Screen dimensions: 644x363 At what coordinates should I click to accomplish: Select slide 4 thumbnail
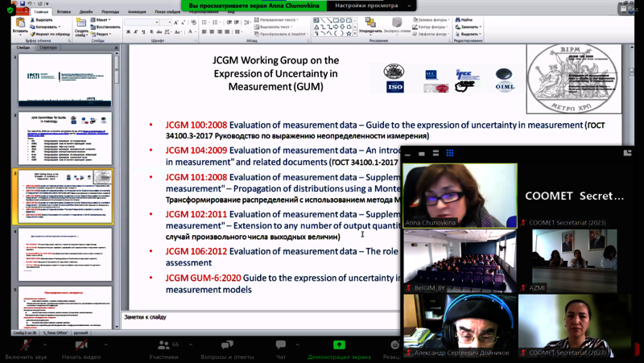click(65, 254)
